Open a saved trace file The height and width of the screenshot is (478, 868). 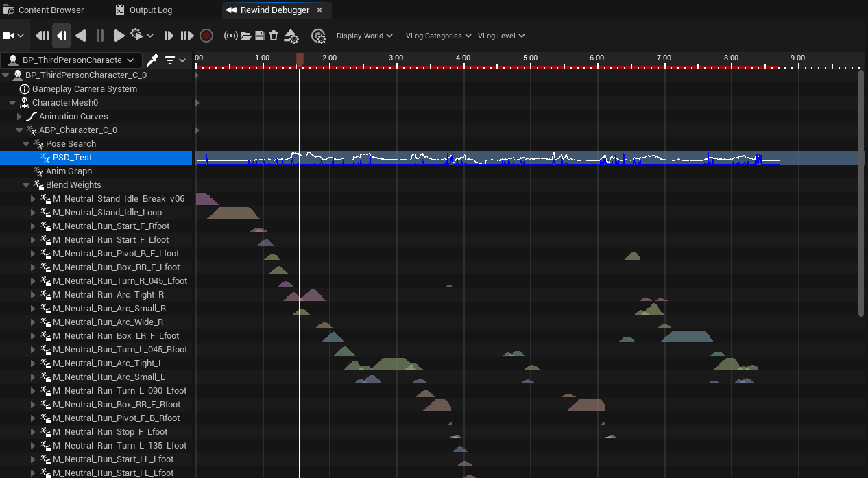245,36
